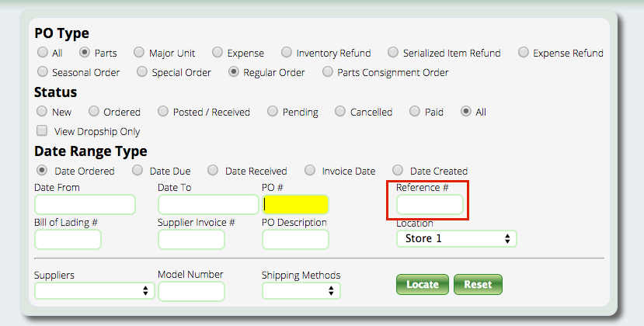Click into the Supplier Invoice # field
The height and width of the screenshot is (326, 644).
point(191,240)
